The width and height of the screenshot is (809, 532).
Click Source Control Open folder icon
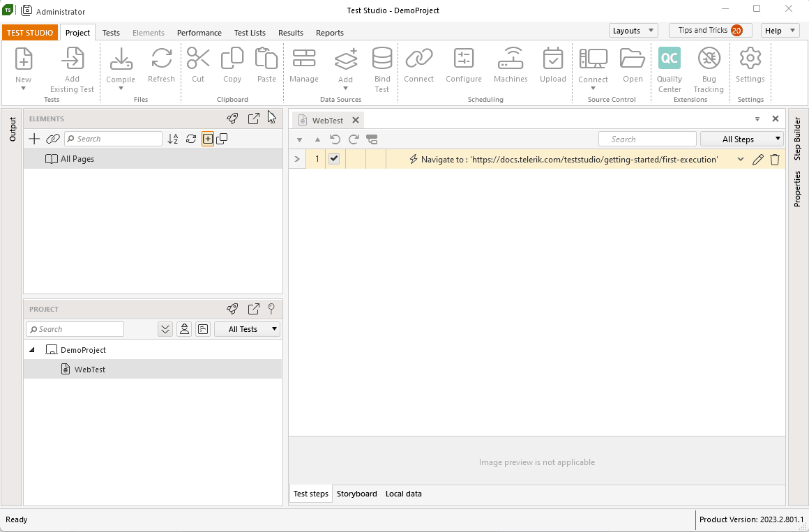633,59
